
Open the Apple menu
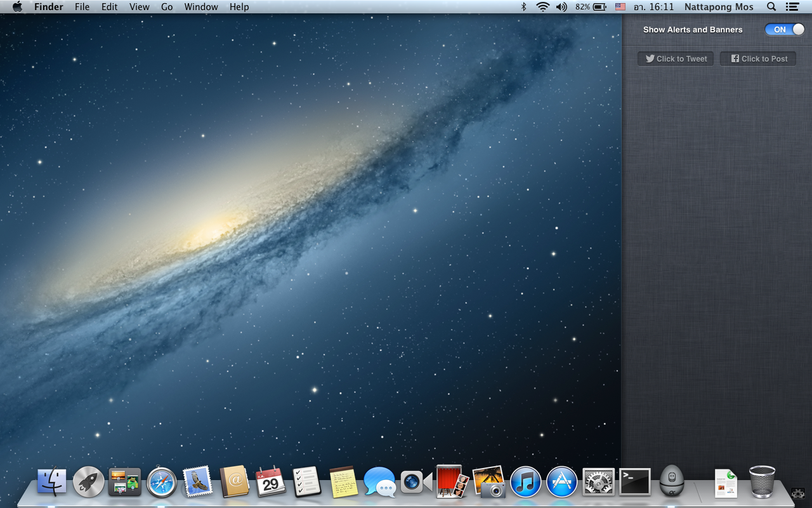17,7
